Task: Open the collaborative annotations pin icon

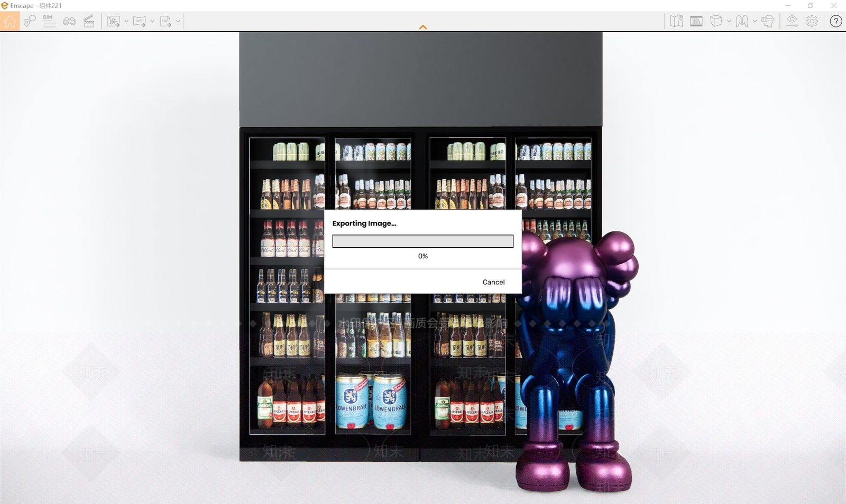Action: 30,21
